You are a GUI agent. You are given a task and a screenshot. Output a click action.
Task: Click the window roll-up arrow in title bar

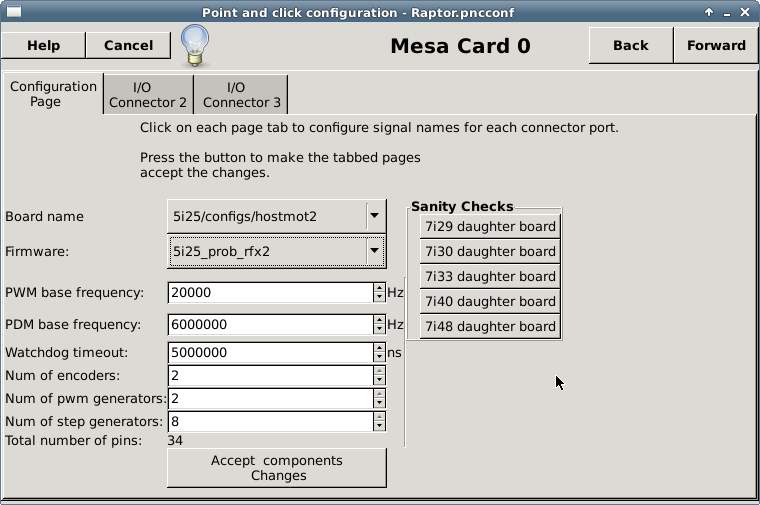pyautogui.click(x=709, y=12)
